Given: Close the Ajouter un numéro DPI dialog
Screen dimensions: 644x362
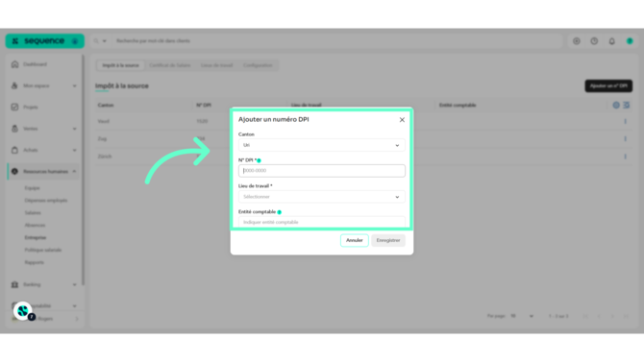Looking at the screenshot, I should [x=402, y=120].
